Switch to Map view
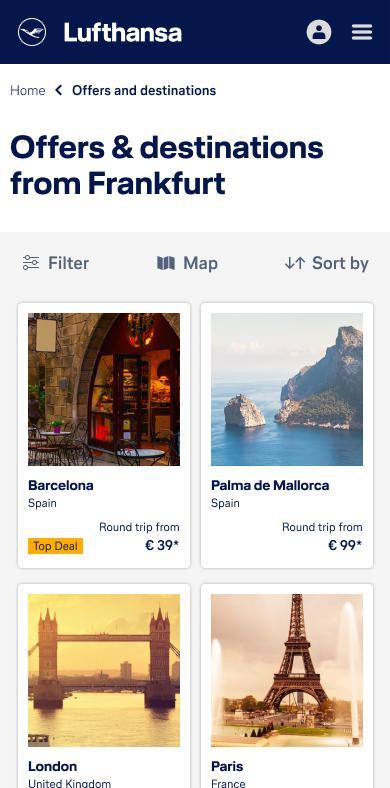390x788 pixels. [187, 263]
